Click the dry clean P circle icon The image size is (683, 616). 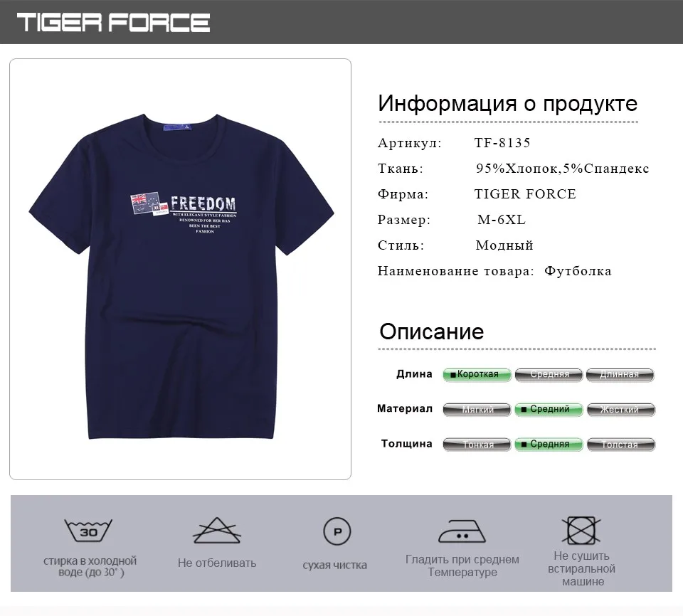click(337, 531)
